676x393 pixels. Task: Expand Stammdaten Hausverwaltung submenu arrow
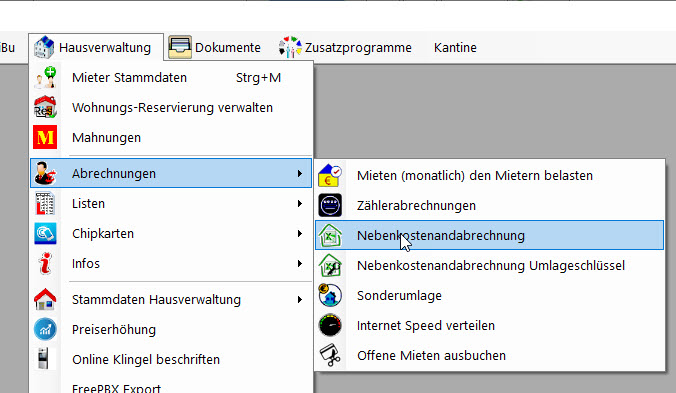point(300,299)
